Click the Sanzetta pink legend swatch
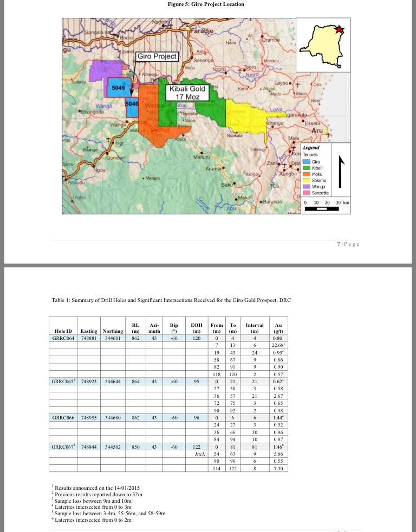Image resolution: width=416 pixels, height=532 pixels. pos(306,193)
